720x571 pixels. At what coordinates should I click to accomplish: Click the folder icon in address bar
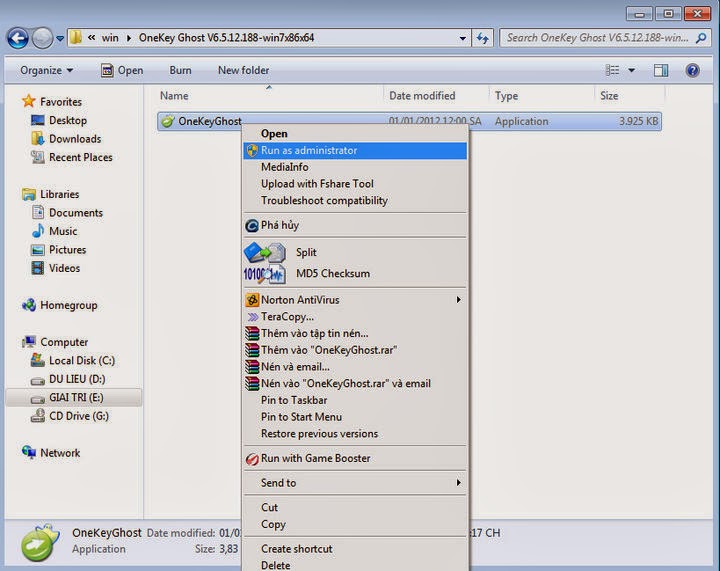click(76, 38)
